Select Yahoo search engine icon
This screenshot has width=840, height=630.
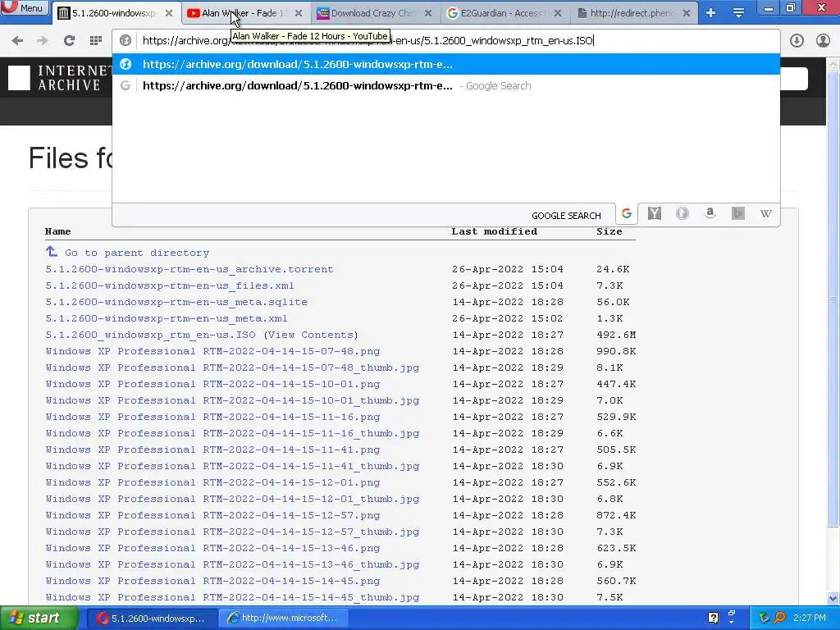[x=654, y=214]
